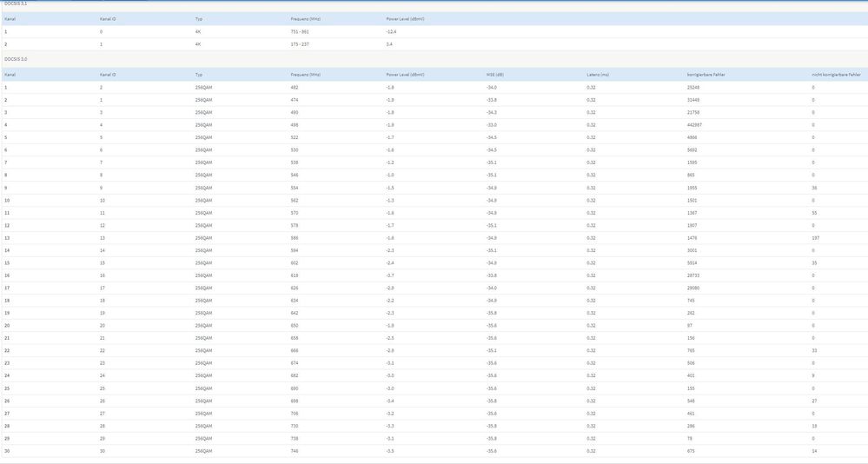
Task: Select the 586 MHz frequency cell
Action: pyautogui.click(x=295, y=238)
